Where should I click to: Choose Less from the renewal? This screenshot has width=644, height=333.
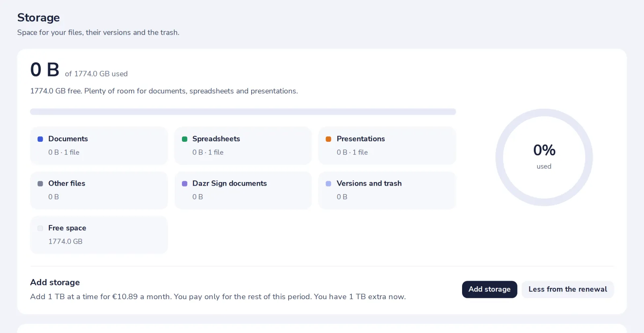[x=568, y=289]
